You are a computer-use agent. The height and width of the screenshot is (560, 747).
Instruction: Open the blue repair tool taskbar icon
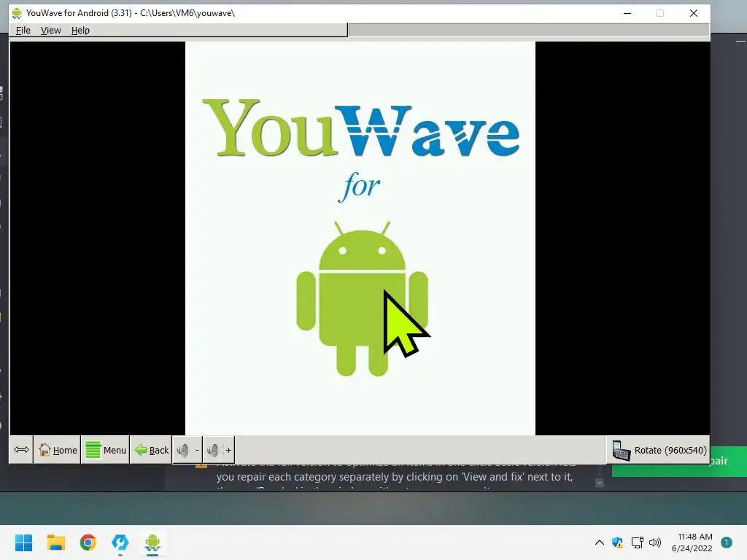click(x=120, y=542)
